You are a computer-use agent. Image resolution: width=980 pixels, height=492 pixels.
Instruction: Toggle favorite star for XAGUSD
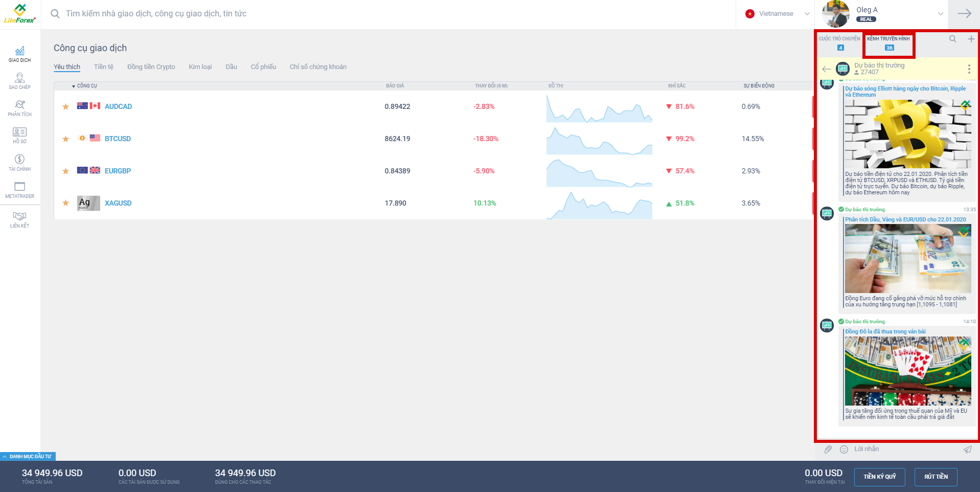(65, 203)
